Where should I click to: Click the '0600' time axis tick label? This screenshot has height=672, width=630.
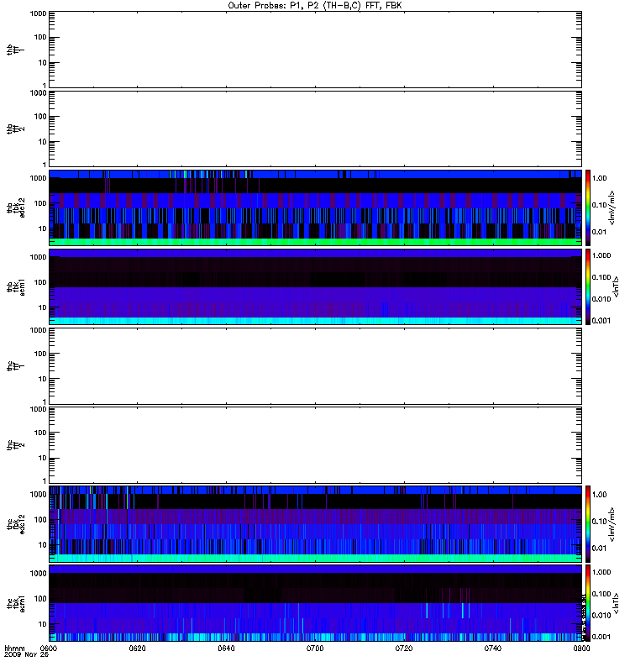[x=49, y=648]
